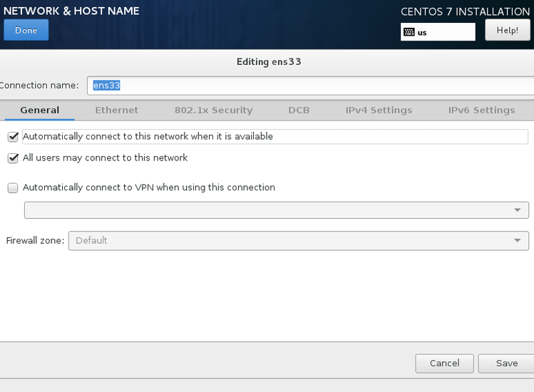The height and width of the screenshot is (392, 534).
Task: Select the 802.1x Security tab
Action: pos(213,110)
